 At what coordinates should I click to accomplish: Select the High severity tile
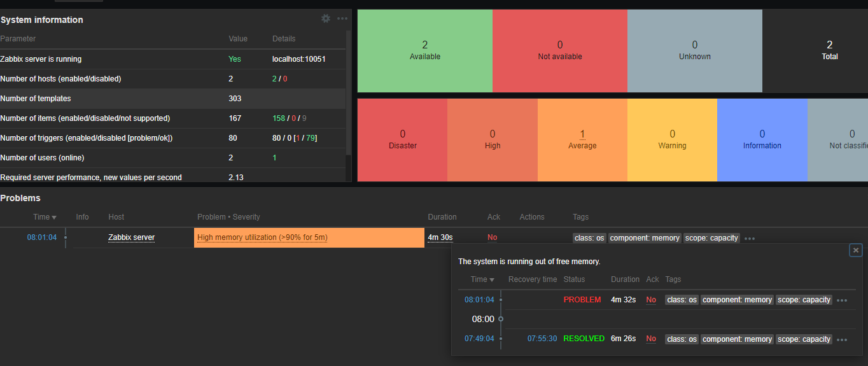tap(493, 140)
